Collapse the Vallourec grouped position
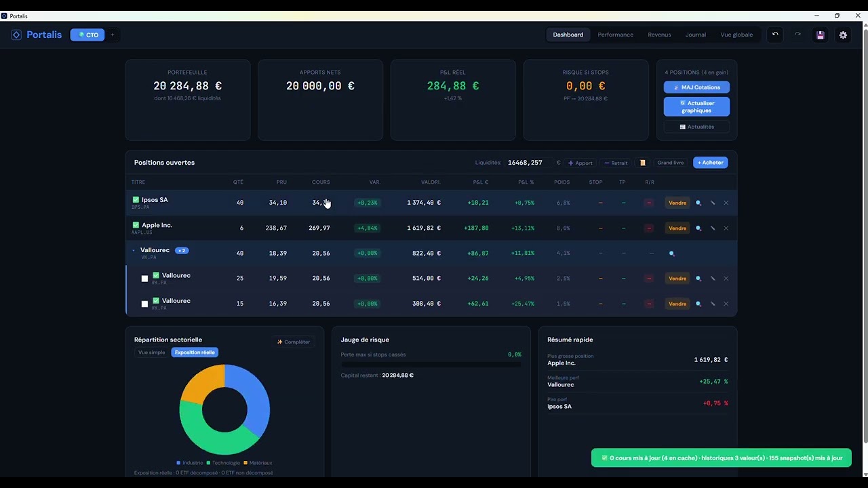868x488 pixels. point(134,251)
